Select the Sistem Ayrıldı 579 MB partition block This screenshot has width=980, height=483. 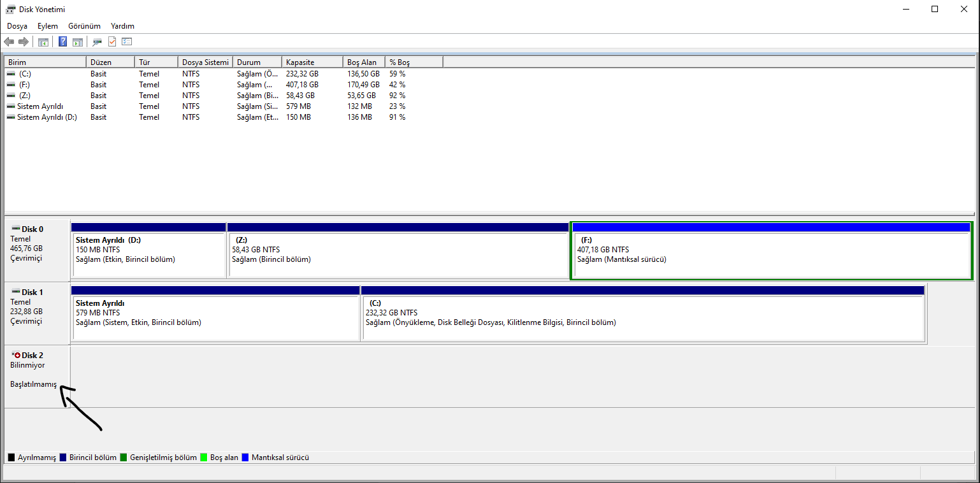coord(215,314)
